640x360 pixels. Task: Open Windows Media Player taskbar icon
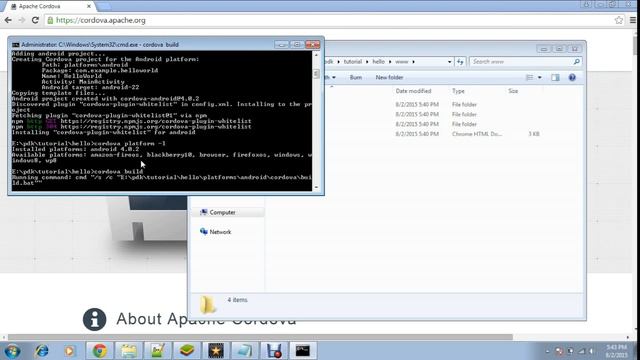pos(69,351)
